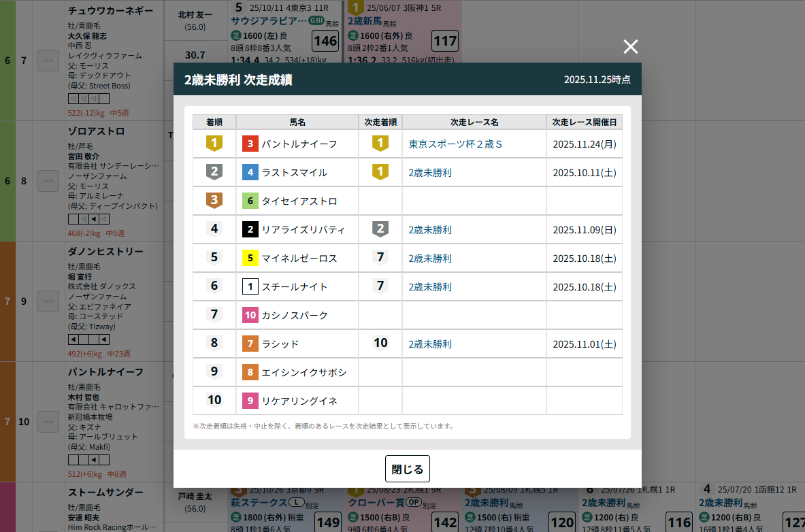Click the green number 6 badge for タイセイアストロ

point(250,201)
